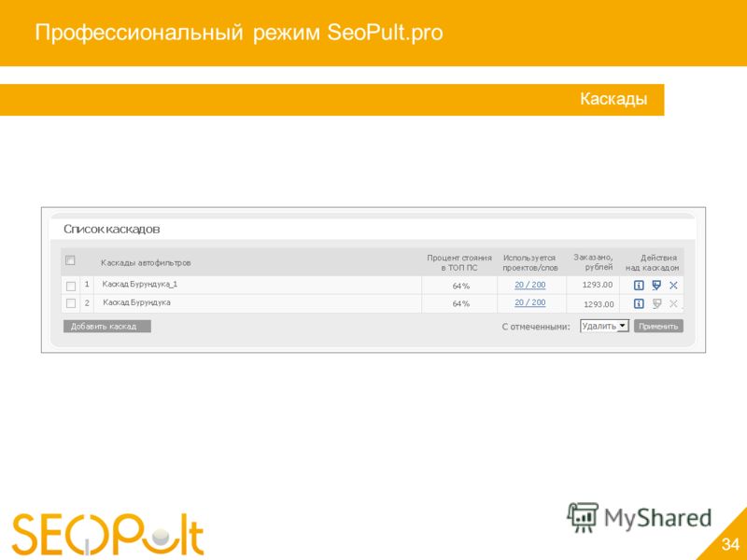Screen dimensions: 747x560
Task: Click the Действия над каскадом column header
Action: pyautogui.click(x=652, y=262)
